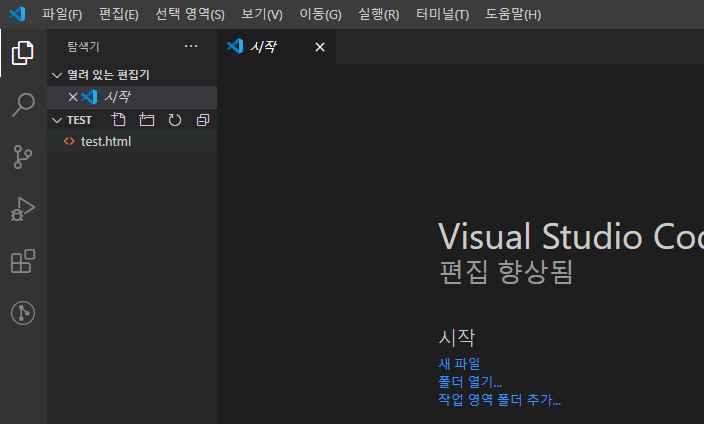Close 시작 in open editors list
This screenshot has width=704, height=424.
[73, 97]
